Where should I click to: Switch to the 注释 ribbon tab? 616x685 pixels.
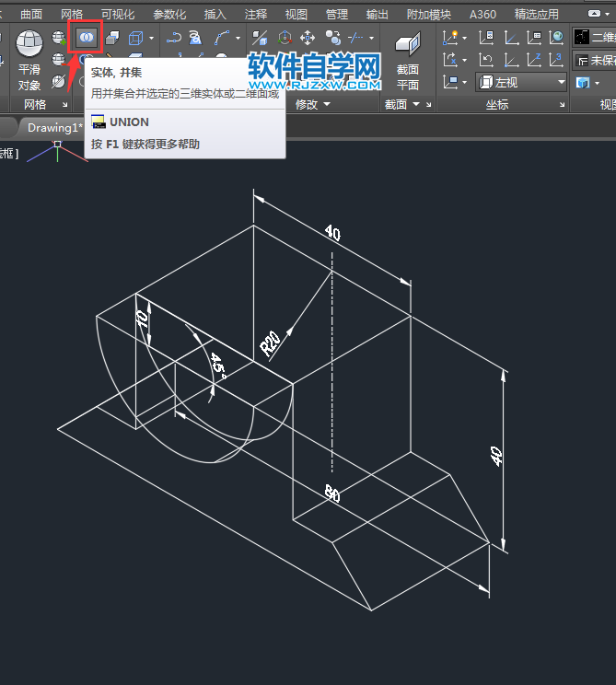coord(256,15)
